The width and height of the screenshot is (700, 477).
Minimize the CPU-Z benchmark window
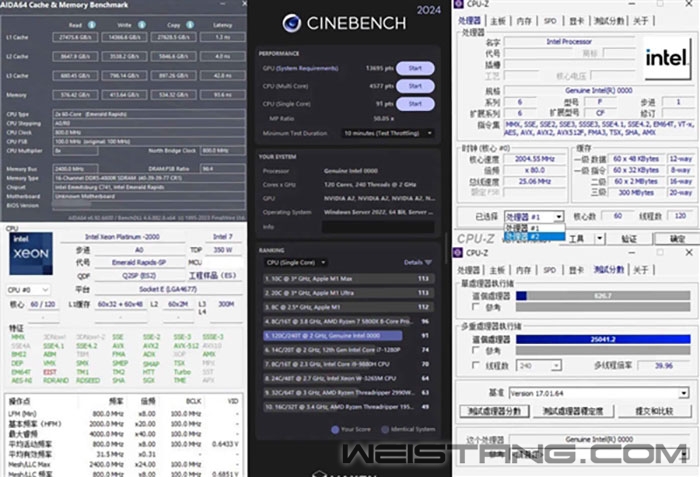pos(631,253)
